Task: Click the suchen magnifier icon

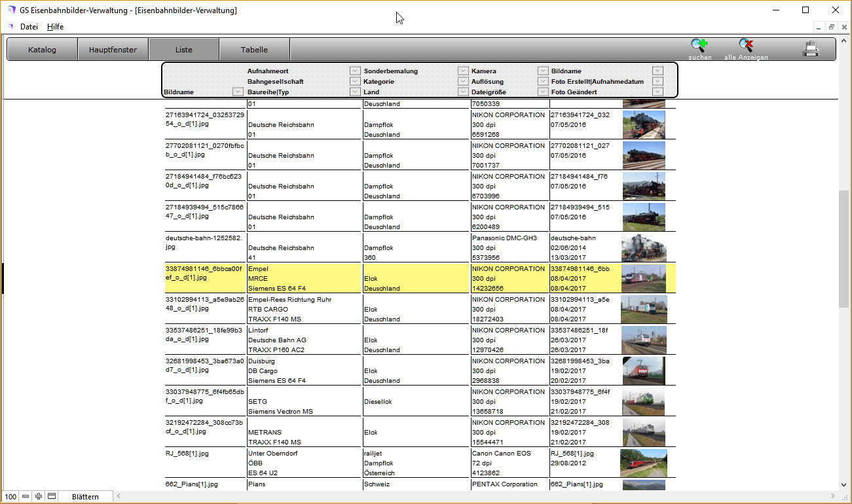Action: coord(699,46)
